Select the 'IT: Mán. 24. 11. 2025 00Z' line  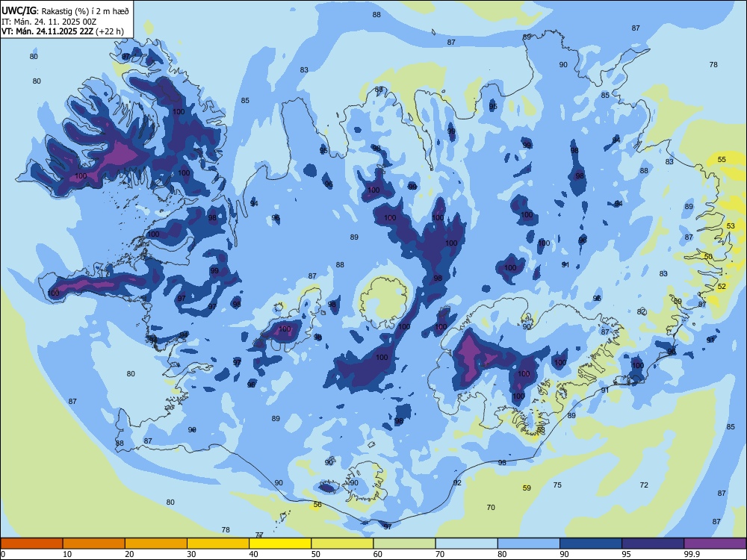[49, 22]
